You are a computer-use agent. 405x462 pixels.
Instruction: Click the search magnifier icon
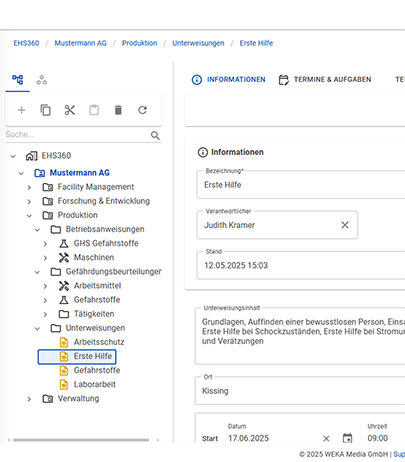pyautogui.click(x=155, y=135)
